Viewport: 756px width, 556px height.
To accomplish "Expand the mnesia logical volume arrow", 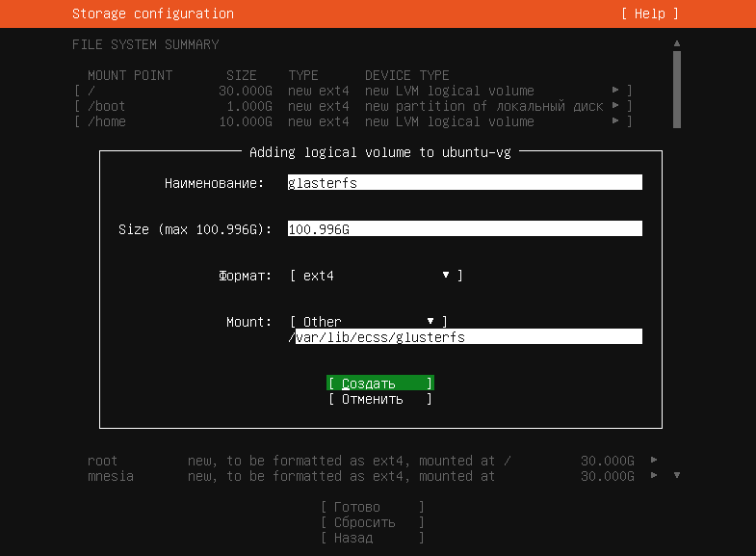I will (x=654, y=475).
